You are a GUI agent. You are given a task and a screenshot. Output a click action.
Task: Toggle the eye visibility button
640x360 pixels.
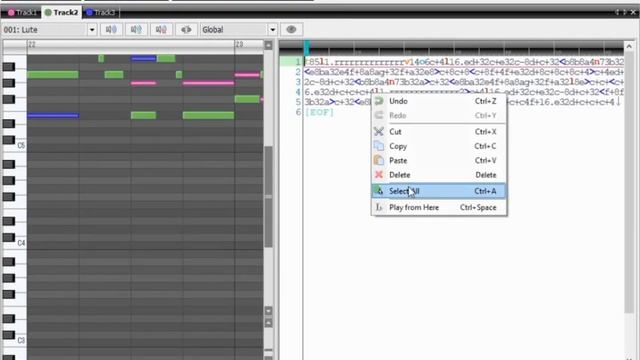[291, 29]
